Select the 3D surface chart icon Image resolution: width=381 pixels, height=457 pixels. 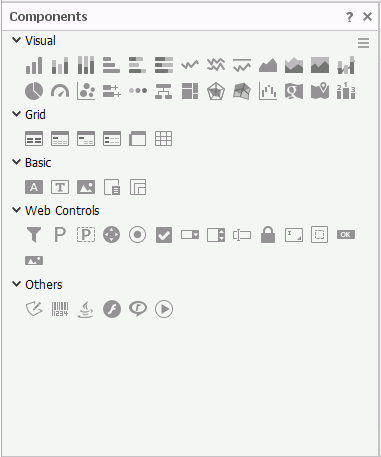242,91
